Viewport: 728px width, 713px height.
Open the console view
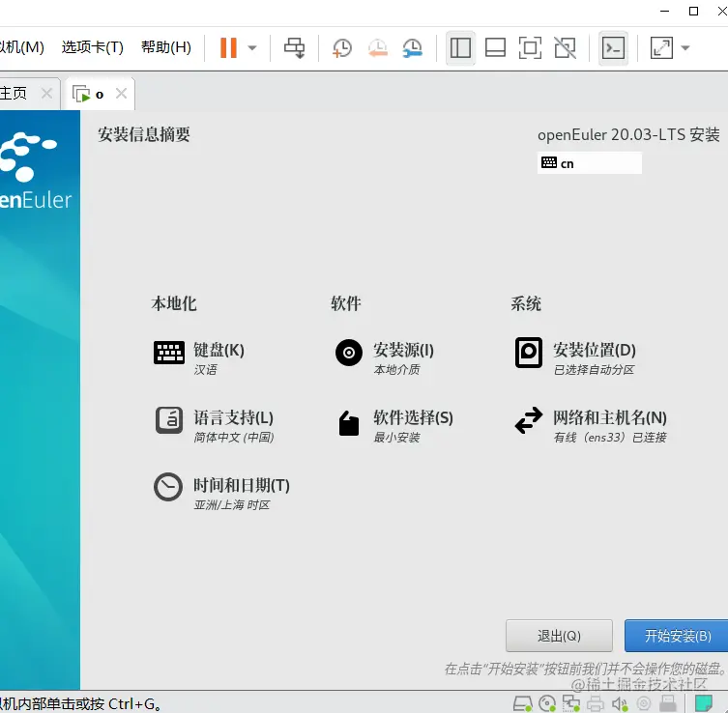pyautogui.click(x=613, y=47)
